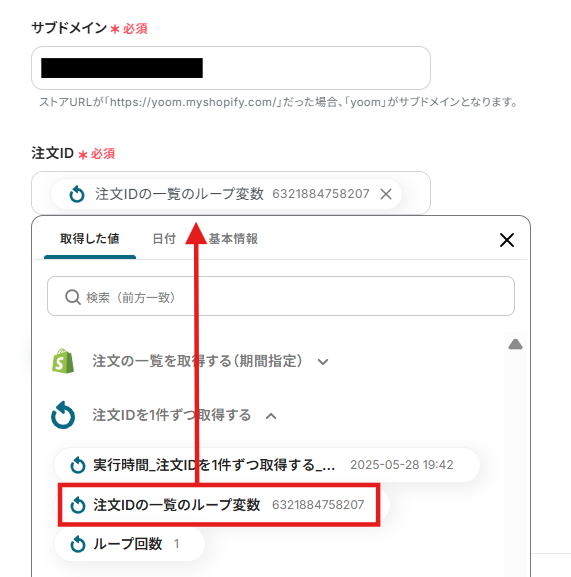Click the magnifier icon in search box
The height and width of the screenshot is (577, 571).
pyautogui.click(x=72, y=297)
